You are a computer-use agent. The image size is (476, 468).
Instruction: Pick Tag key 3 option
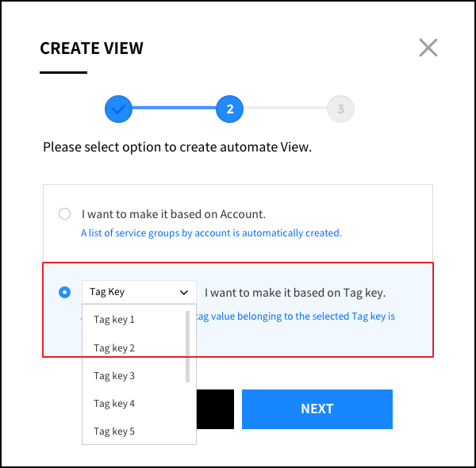pos(115,375)
